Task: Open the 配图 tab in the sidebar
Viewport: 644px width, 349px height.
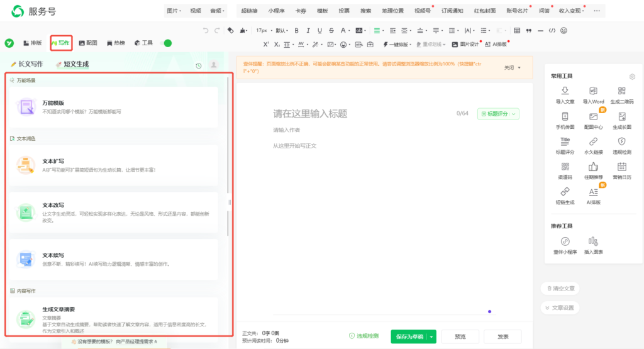Action: [88, 43]
